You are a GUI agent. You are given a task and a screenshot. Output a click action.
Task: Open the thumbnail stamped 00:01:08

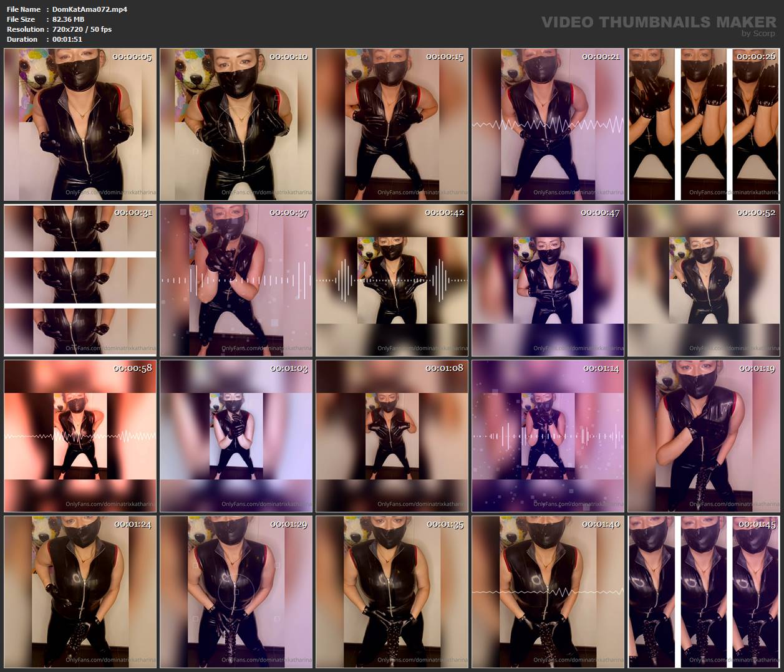pos(392,436)
